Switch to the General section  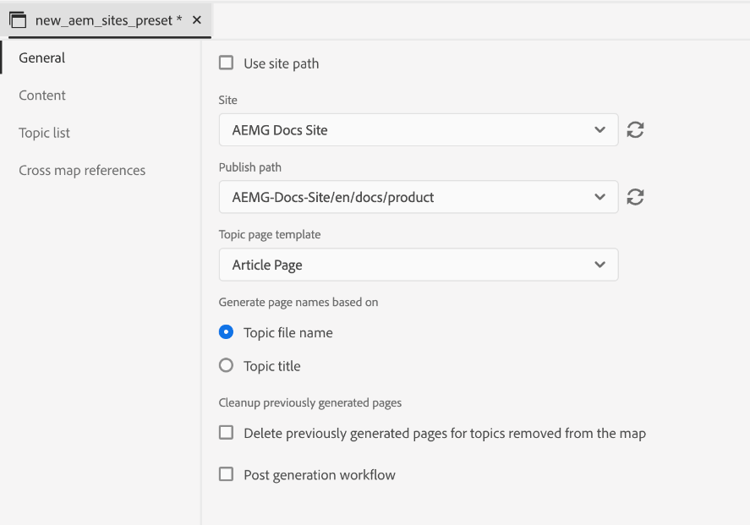[x=42, y=58]
